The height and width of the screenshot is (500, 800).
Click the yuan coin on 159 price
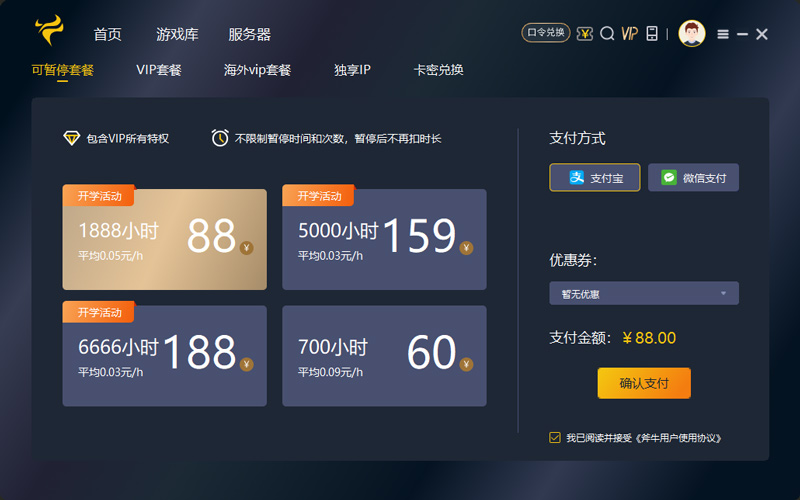[x=466, y=248]
